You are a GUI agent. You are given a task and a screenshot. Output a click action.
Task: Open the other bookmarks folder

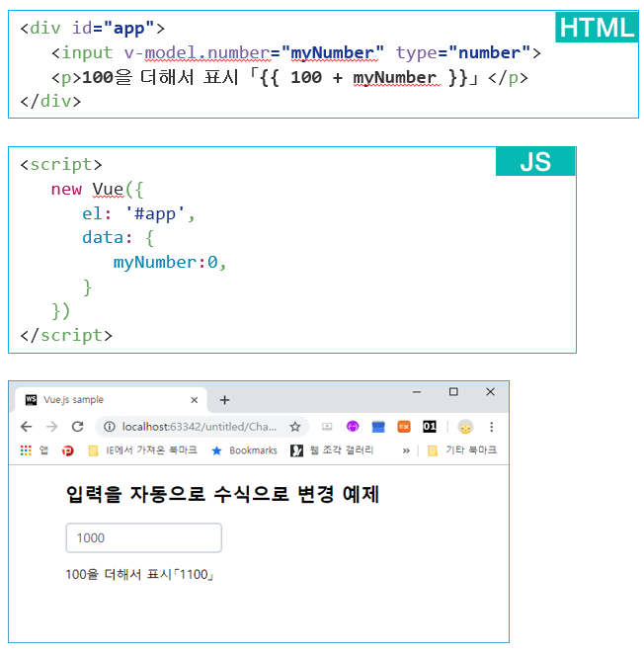(x=462, y=450)
